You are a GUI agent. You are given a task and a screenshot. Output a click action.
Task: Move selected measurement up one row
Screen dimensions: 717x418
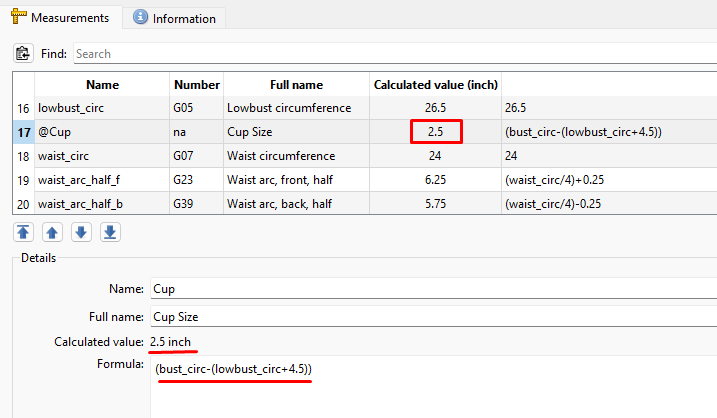click(x=52, y=232)
